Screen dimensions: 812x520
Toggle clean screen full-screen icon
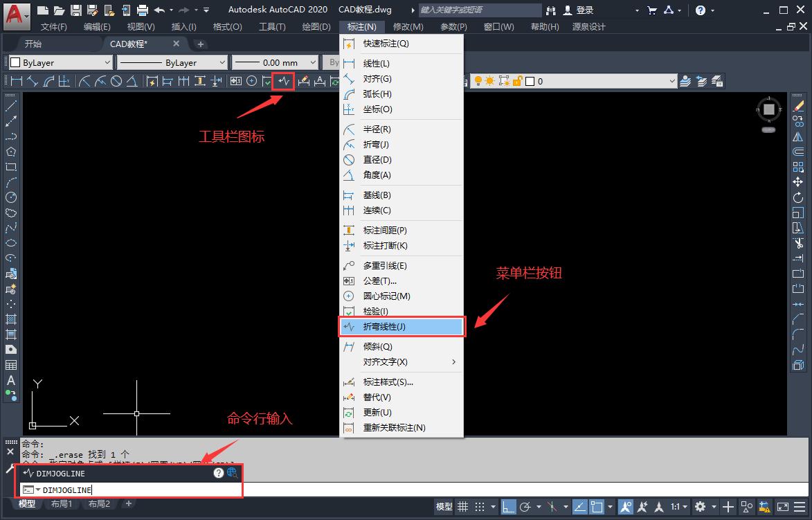click(x=783, y=507)
